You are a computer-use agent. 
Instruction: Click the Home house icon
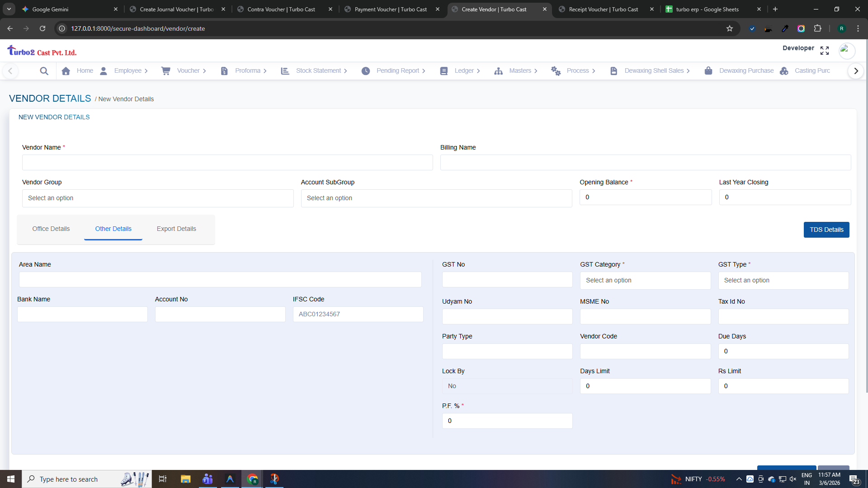(x=66, y=71)
